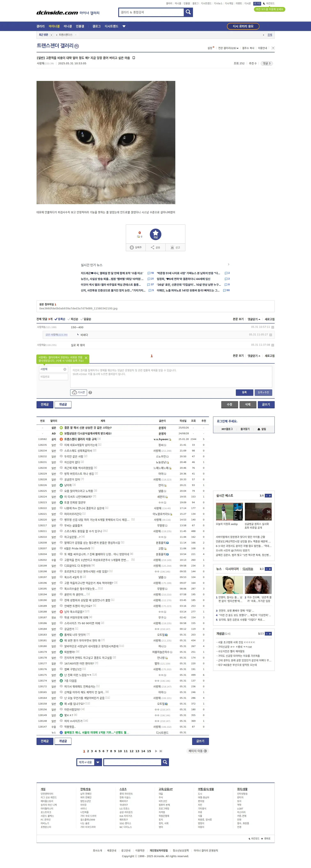This screenshot has height=868, width=311.
Task: Select 등록순 comment sort option
Action: coord(60,319)
